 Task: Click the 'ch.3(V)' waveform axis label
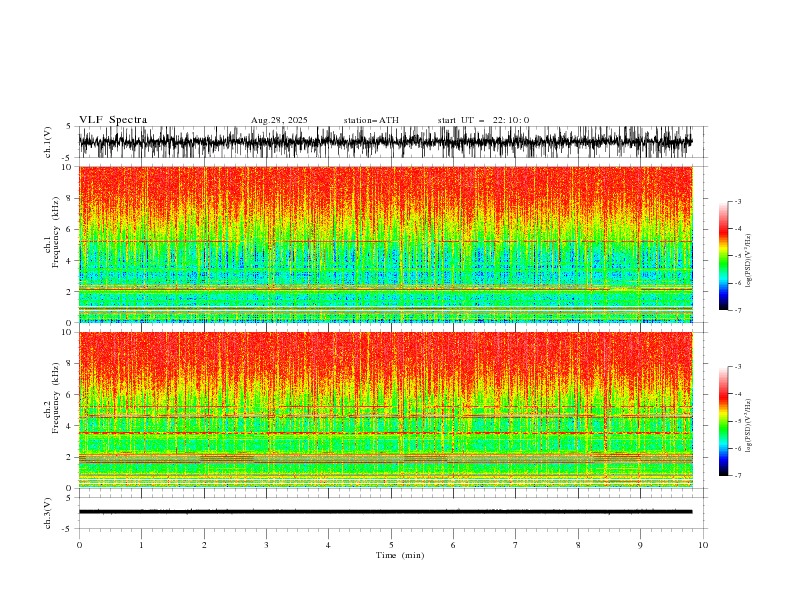pos(48,513)
